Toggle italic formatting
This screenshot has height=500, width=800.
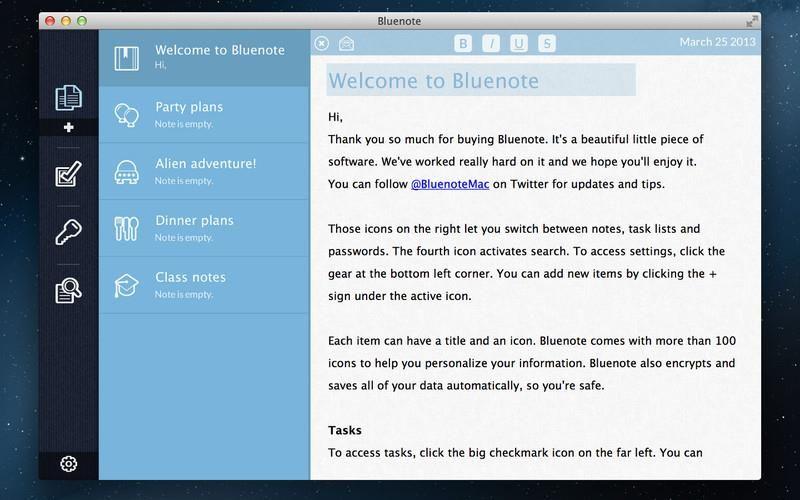click(491, 43)
